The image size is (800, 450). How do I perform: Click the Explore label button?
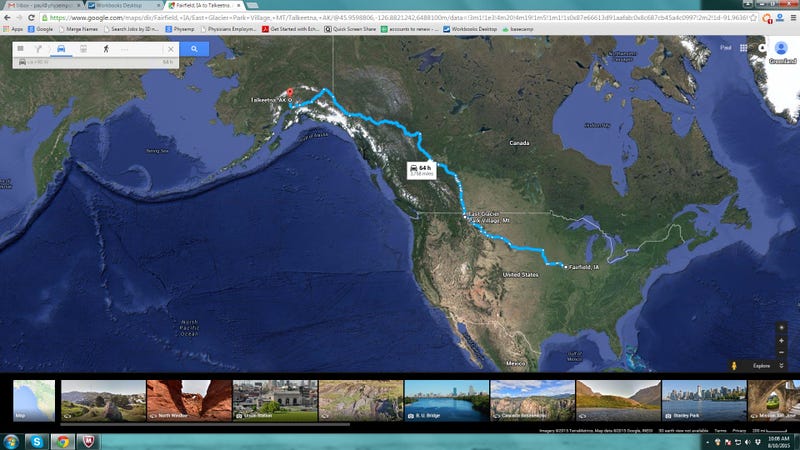coord(761,365)
